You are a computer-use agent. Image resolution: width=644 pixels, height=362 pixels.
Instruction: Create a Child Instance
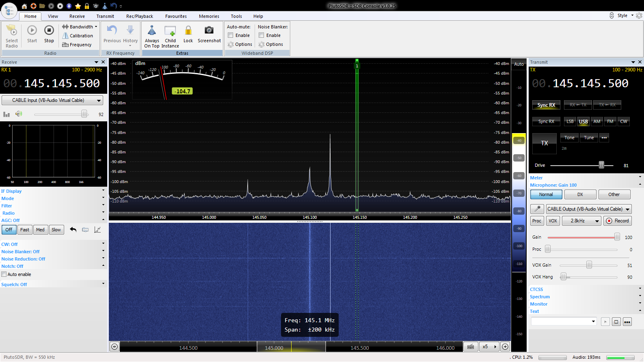(x=170, y=30)
